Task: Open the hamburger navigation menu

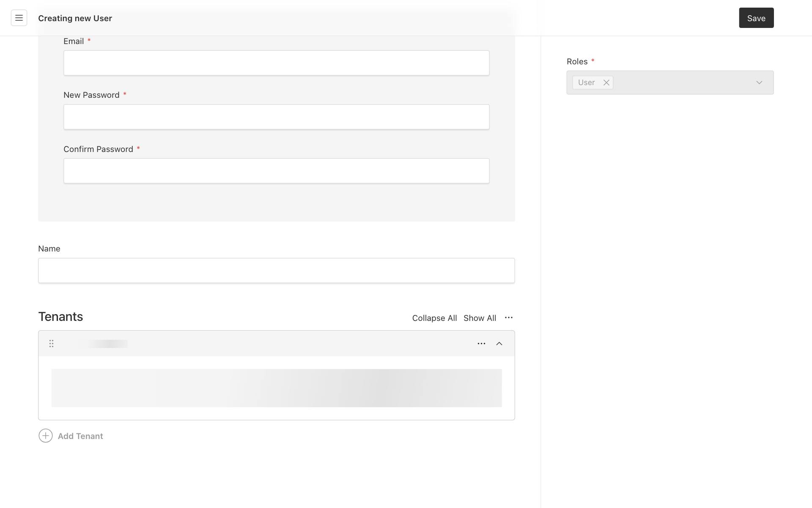Action: coord(19,18)
